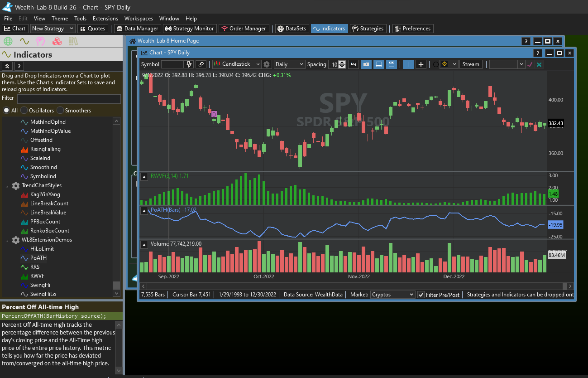Open the Workspaces menu

click(139, 19)
